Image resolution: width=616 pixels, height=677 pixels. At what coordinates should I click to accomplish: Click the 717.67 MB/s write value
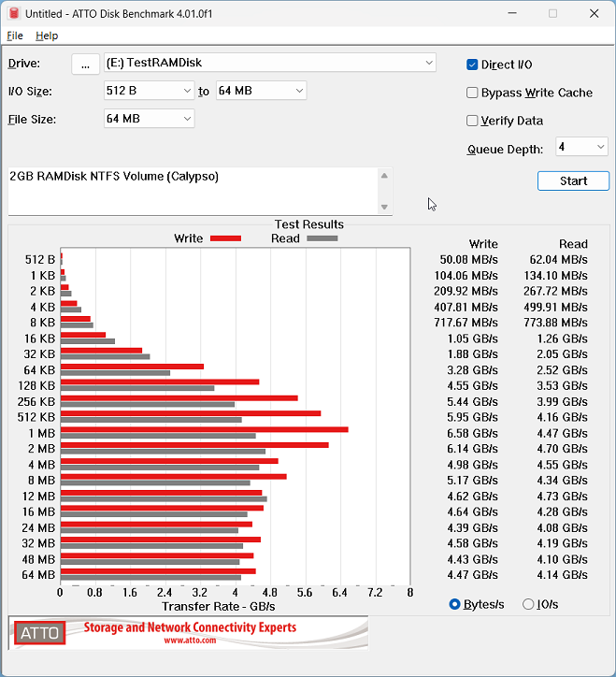466,323
